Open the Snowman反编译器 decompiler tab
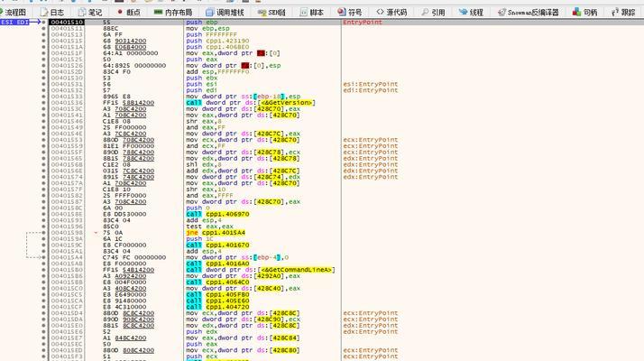The image size is (644, 361). click(529, 13)
